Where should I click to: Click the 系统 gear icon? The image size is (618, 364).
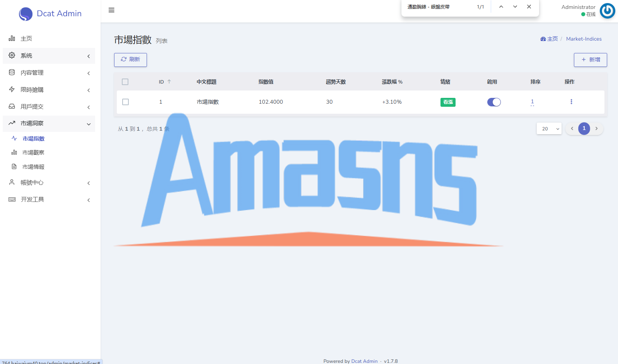point(12,55)
